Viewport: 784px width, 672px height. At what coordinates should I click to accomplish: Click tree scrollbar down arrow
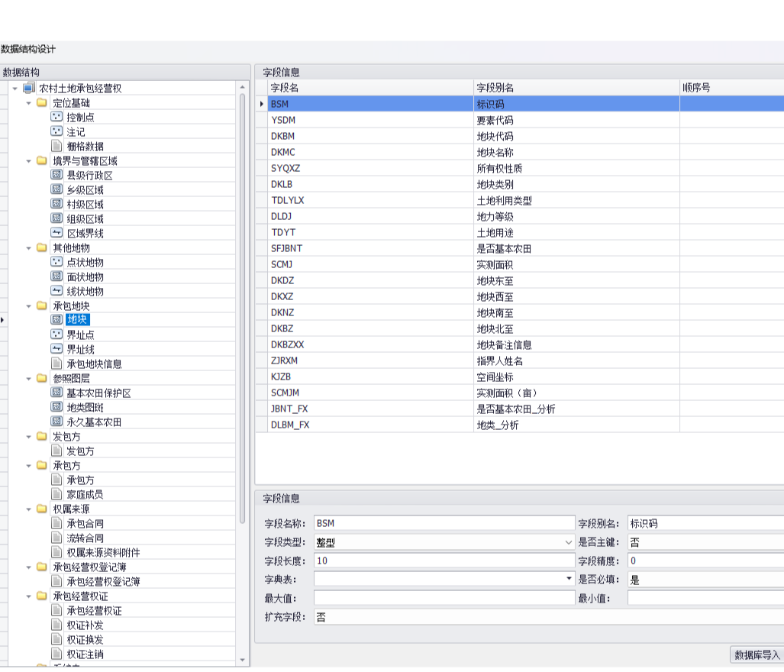[x=243, y=660]
